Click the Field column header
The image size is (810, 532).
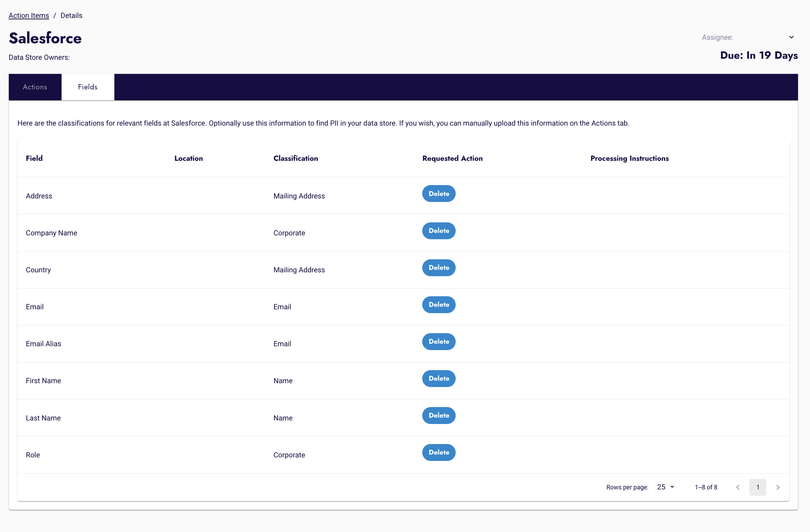point(34,158)
